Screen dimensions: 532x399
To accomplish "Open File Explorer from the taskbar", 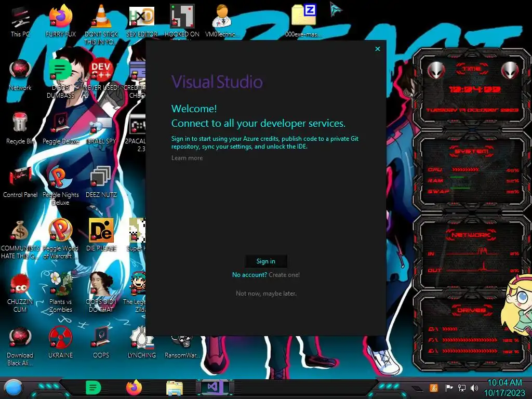I will (175, 388).
